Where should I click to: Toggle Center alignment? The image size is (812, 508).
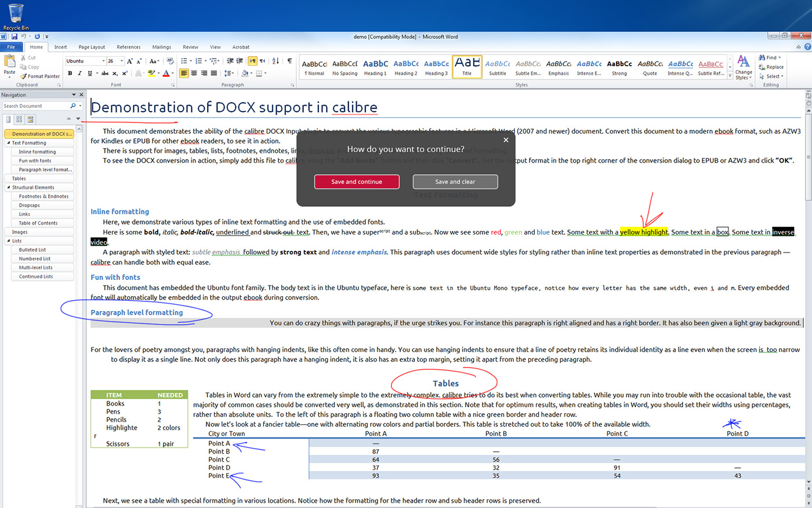click(x=194, y=73)
